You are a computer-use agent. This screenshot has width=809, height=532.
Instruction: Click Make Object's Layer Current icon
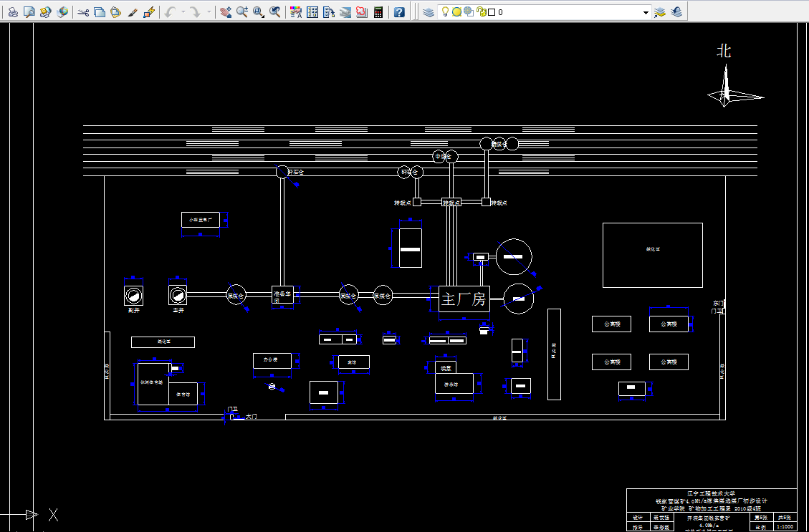(x=659, y=12)
